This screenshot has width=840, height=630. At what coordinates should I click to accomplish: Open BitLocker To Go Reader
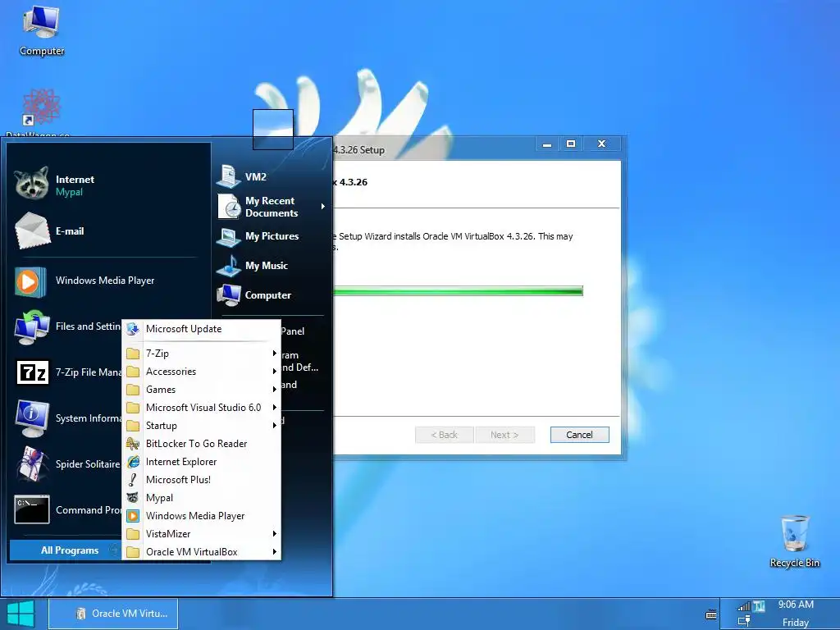[x=202, y=444]
